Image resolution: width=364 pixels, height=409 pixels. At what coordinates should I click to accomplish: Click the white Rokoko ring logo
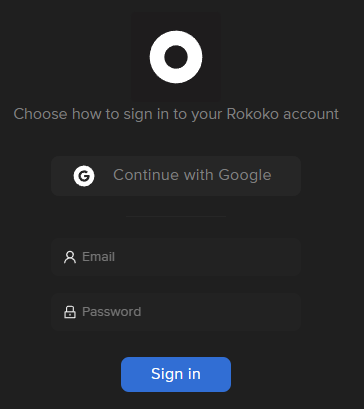coord(176,57)
